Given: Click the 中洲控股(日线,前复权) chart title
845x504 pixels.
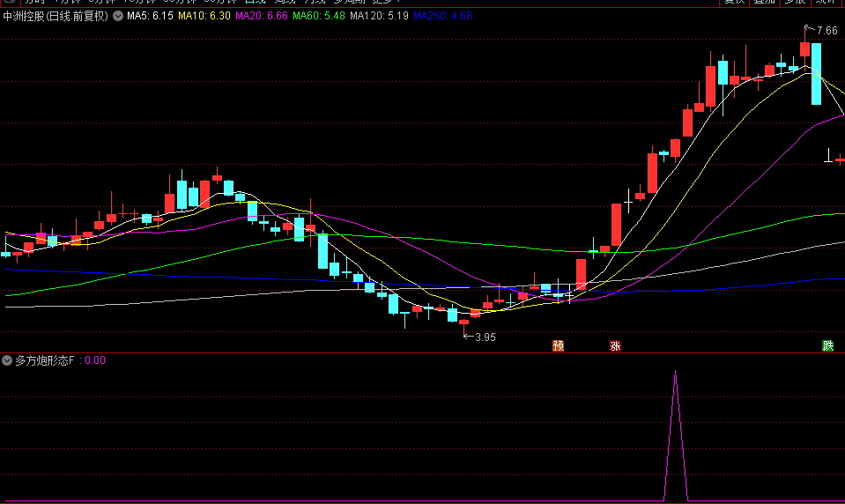Looking at the screenshot, I should point(56,16).
